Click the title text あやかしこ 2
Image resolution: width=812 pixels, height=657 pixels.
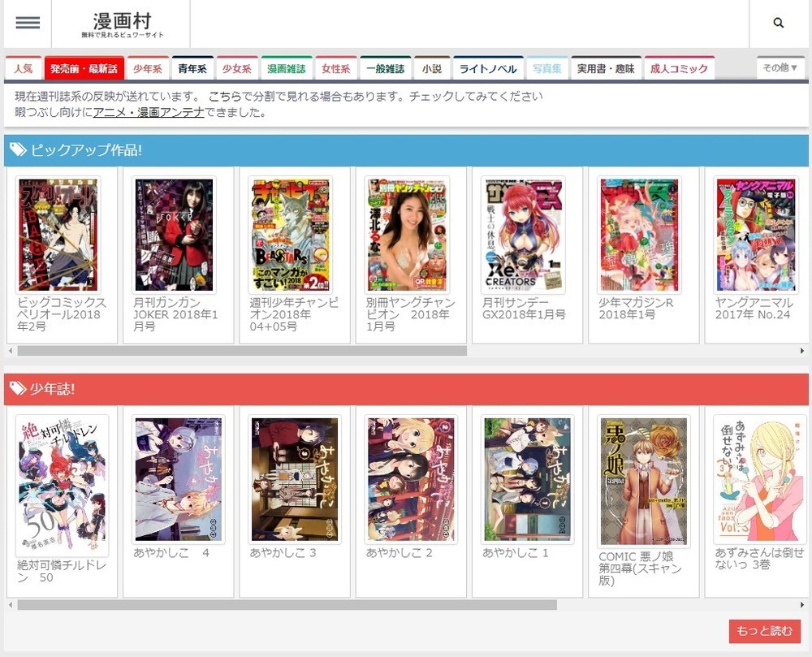click(x=400, y=553)
